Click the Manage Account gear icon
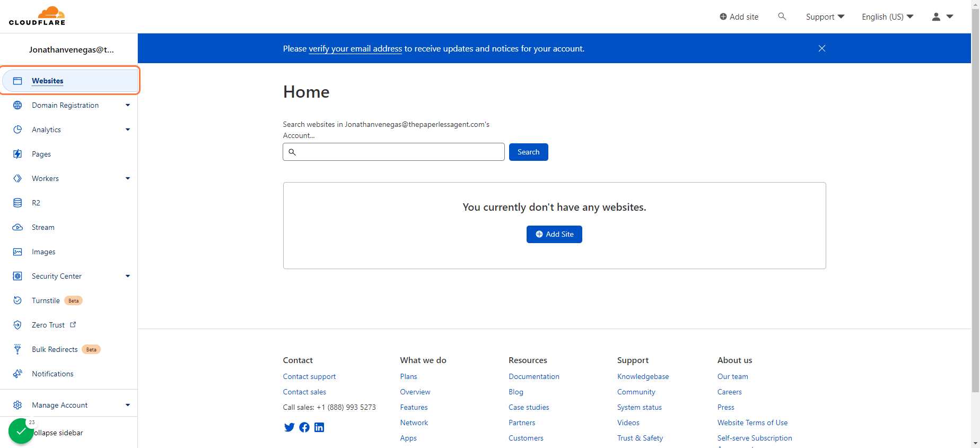Viewport: 980px width, 448px height. point(17,405)
